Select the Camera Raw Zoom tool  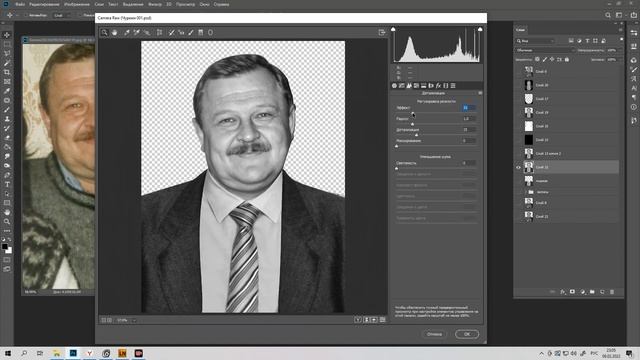pos(104,33)
